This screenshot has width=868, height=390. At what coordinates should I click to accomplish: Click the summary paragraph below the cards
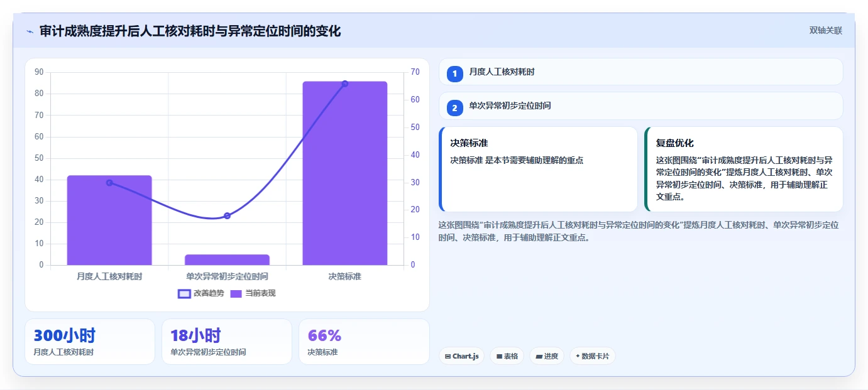[639, 231]
